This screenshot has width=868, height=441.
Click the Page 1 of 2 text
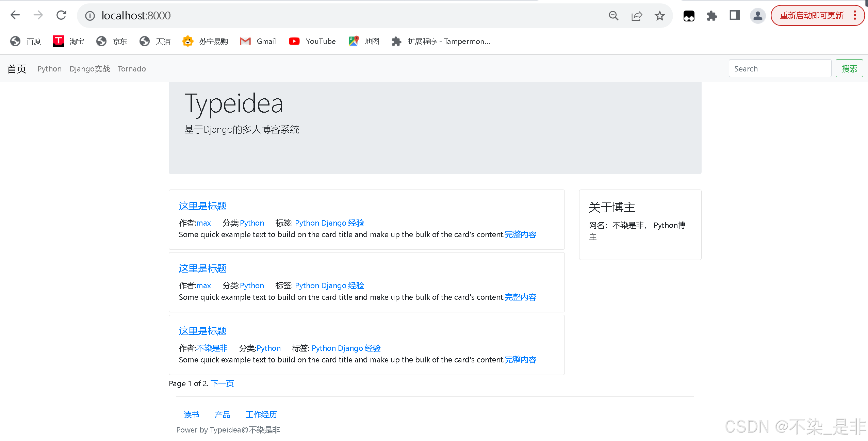click(189, 383)
